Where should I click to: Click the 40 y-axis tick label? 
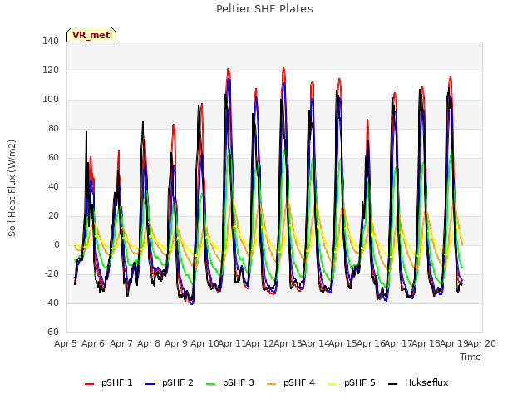click(x=53, y=186)
